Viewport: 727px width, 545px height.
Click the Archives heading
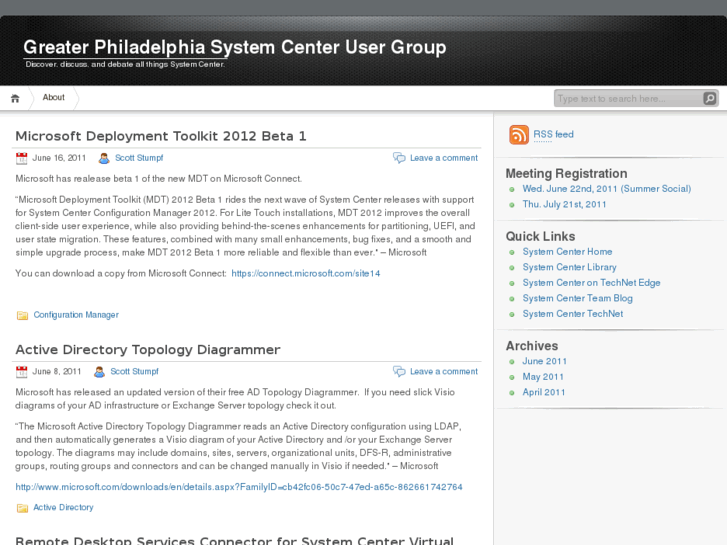click(x=532, y=346)
